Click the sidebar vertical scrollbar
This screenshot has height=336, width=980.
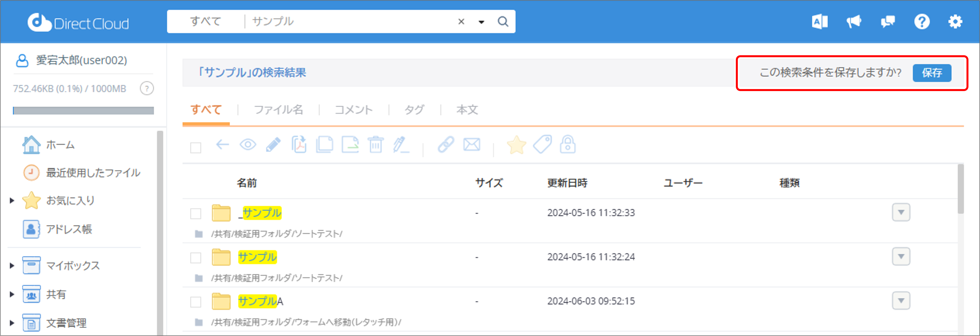tap(160, 233)
